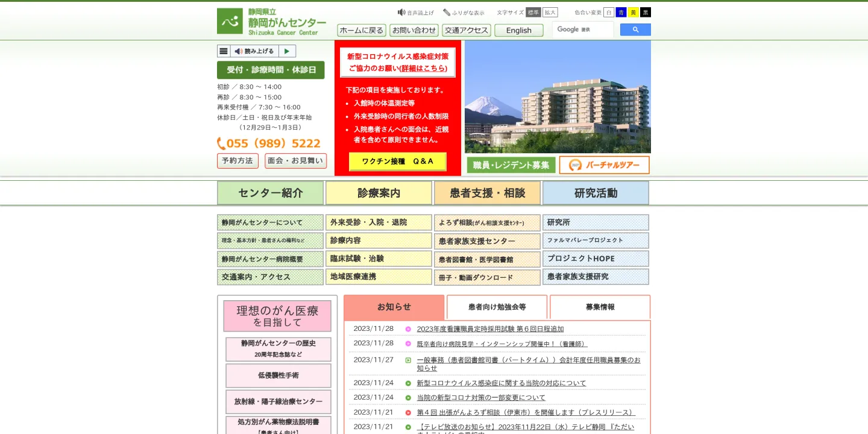The width and height of the screenshot is (868, 434).
Task: Click 診療内容 link
Action: (x=379, y=241)
